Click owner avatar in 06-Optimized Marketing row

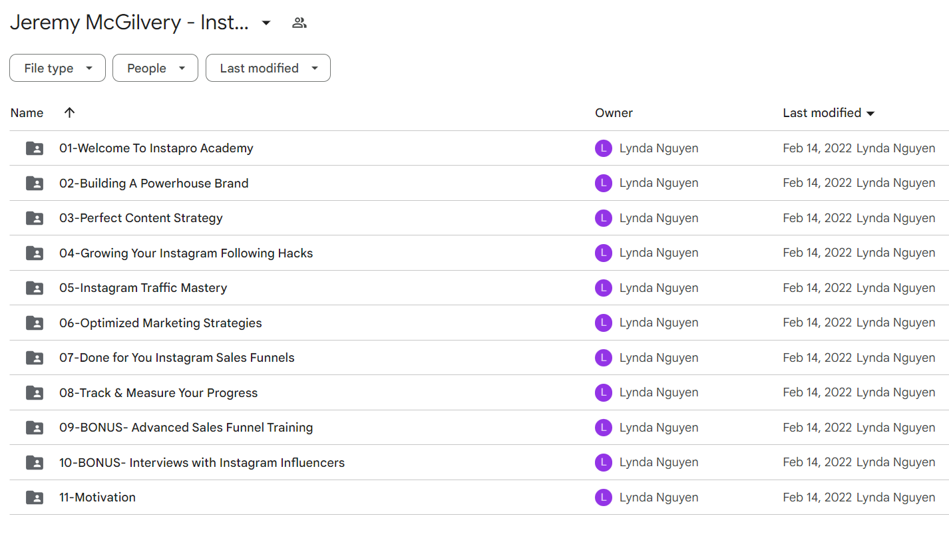(x=604, y=323)
